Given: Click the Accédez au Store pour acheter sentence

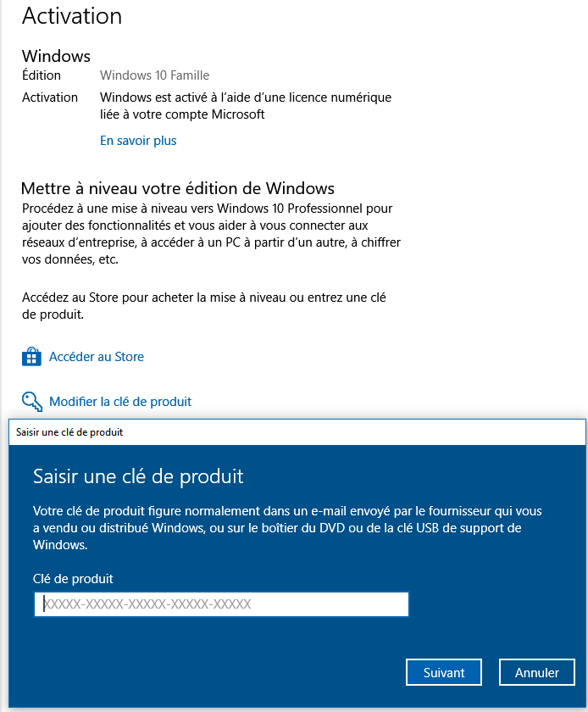Looking at the screenshot, I should [x=204, y=306].
